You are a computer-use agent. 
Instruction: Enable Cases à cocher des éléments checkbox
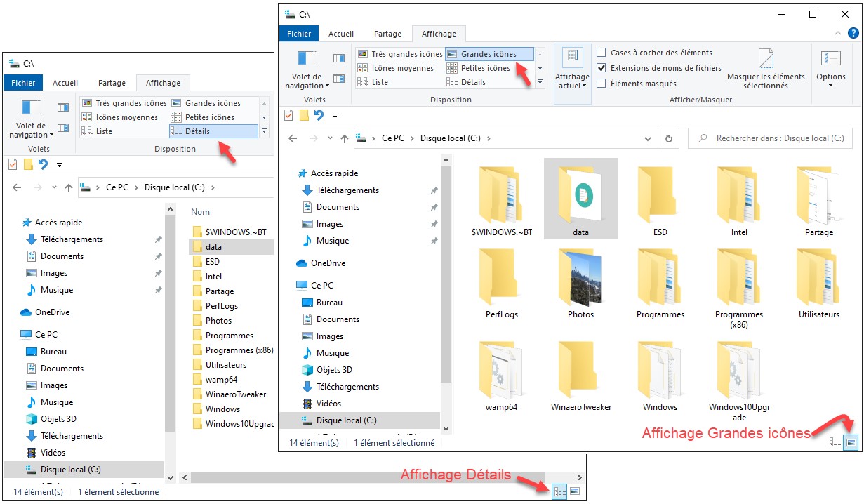602,53
